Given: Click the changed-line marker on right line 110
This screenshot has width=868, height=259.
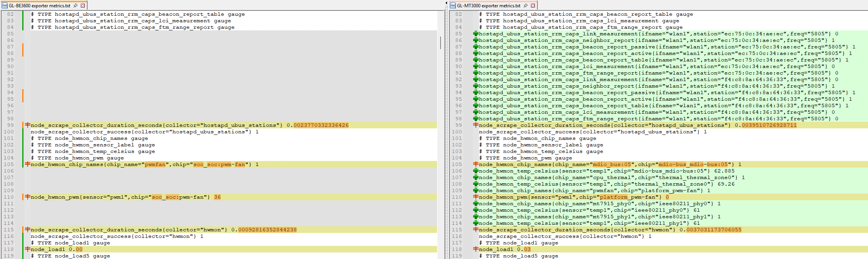Looking at the screenshot, I should pyautogui.click(x=475, y=197).
